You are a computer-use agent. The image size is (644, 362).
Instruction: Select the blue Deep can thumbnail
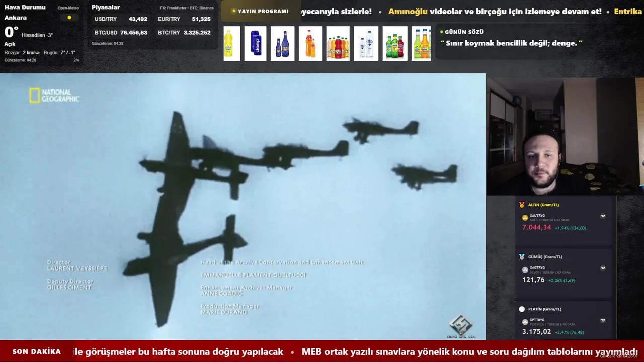click(256, 44)
